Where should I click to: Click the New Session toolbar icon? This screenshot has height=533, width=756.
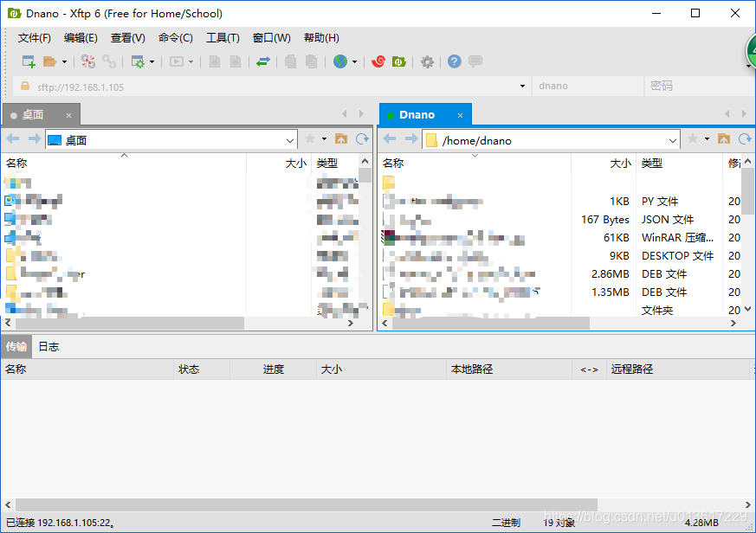[x=29, y=61]
